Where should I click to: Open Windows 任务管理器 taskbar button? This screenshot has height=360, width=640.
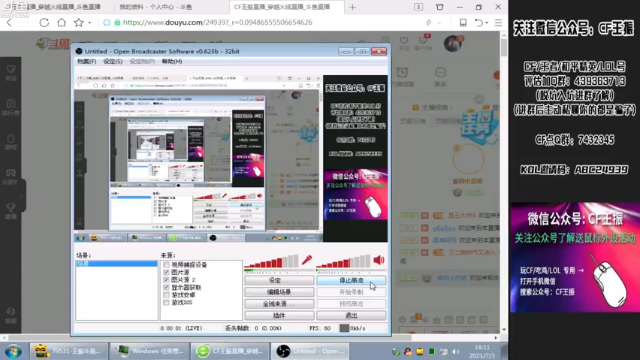click(x=149, y=351)
